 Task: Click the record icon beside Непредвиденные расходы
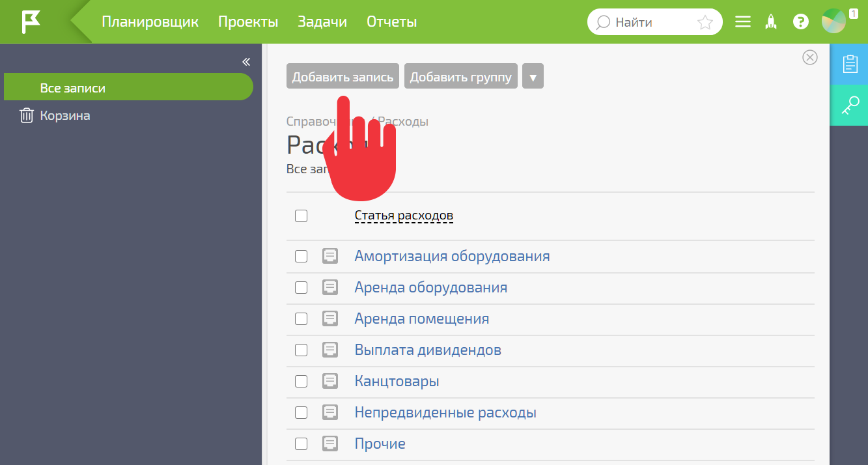tap(330, 412)
